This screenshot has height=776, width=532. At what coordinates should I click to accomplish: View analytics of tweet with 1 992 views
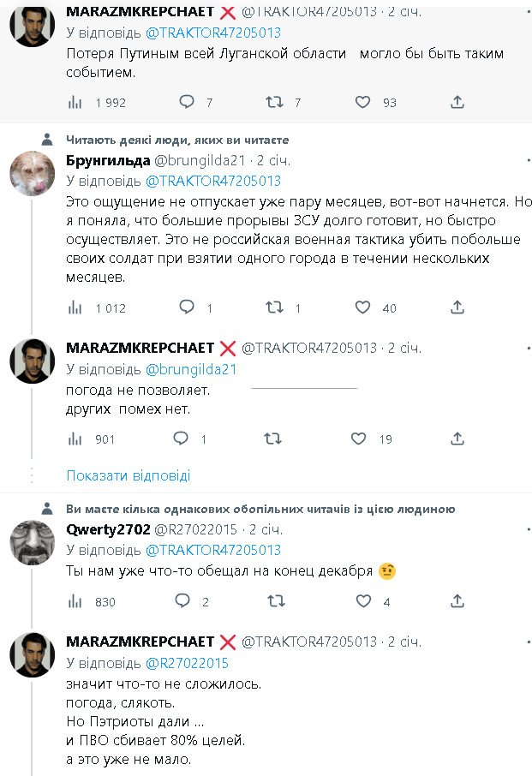coord(75,102)
